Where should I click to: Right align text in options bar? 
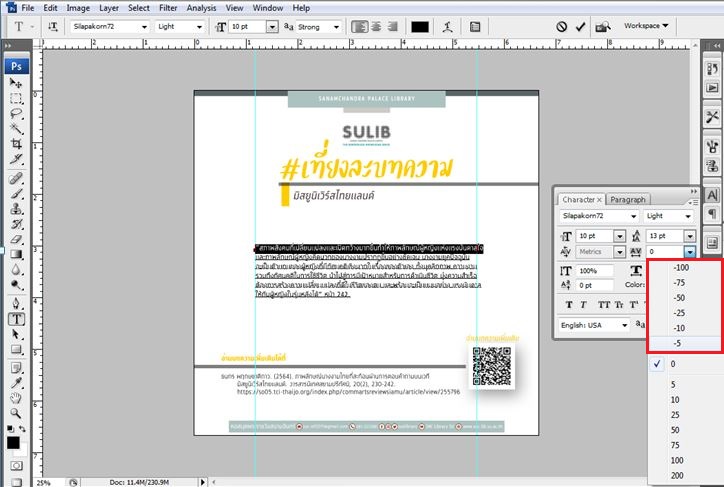pyautogui.click(x=393, y=27)
